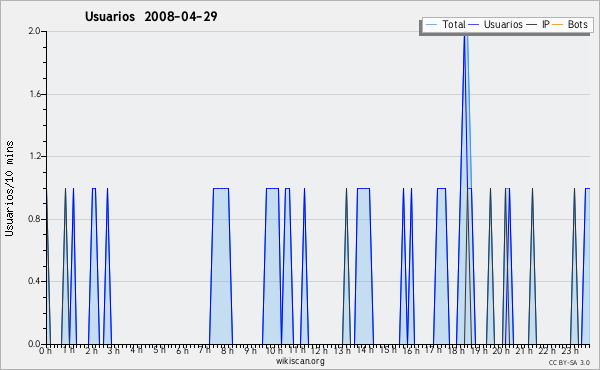The image size is (600, 370).
Task: Click the dark IP spike near 21 h
Action: [x=532, y=266]
